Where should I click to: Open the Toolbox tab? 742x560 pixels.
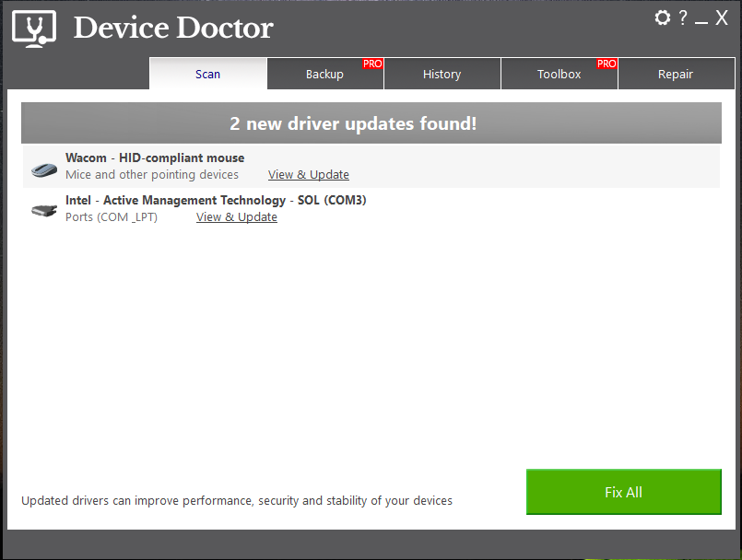click(559, 74)
